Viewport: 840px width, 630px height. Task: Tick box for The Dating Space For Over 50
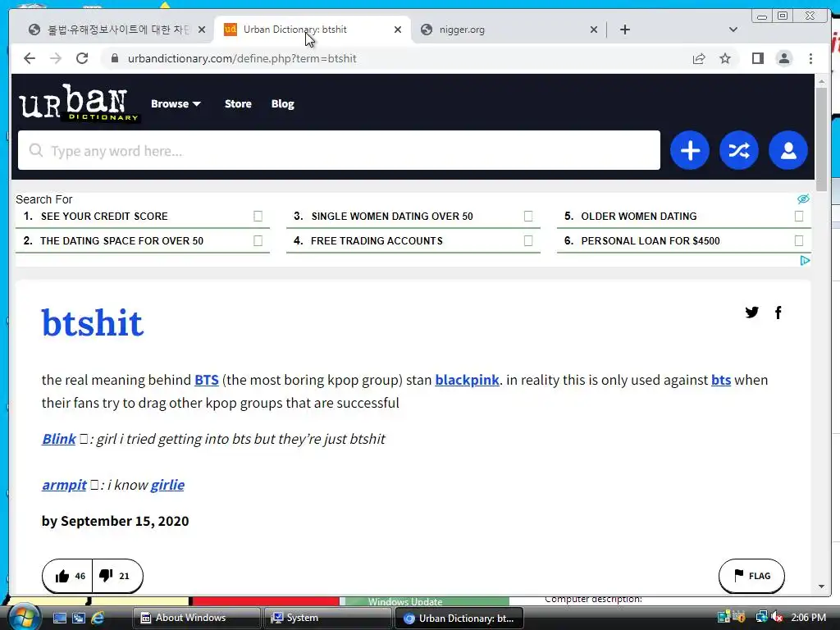point(258,240)
